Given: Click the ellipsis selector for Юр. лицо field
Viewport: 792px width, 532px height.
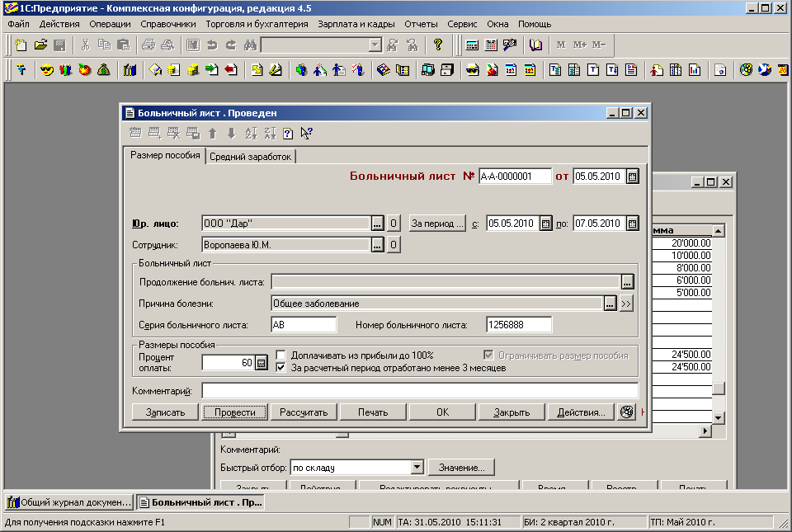Looking at the screenshot, I should [x=377, y=223].
